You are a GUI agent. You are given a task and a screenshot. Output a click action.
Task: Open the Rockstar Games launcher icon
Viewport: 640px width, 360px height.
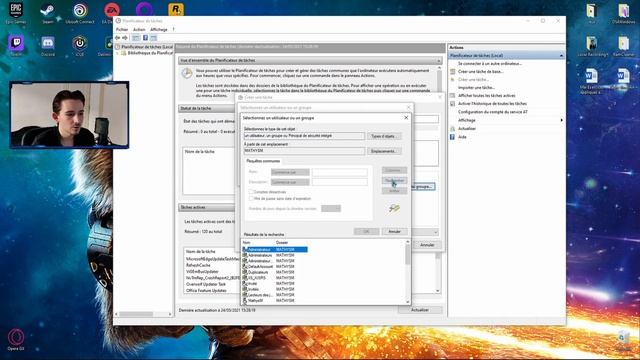coord(176,9)
